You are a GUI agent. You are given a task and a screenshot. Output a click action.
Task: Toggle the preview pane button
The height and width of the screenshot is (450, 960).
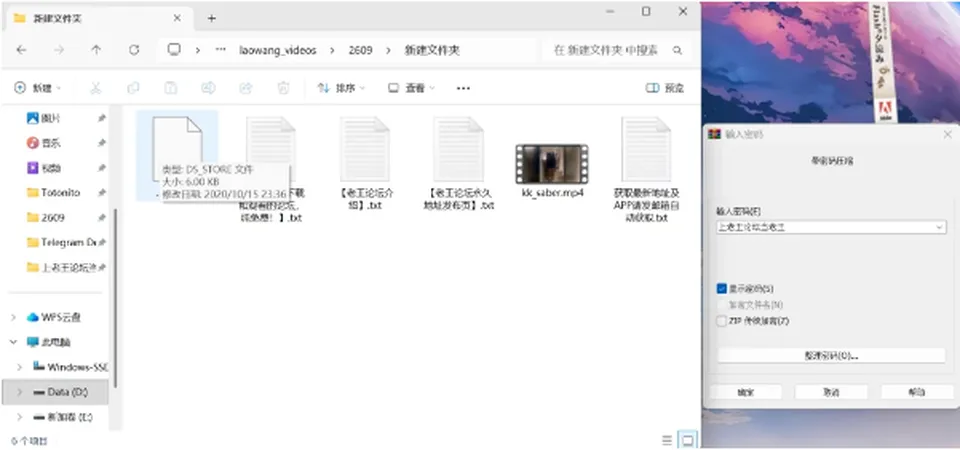click(665, 88)
